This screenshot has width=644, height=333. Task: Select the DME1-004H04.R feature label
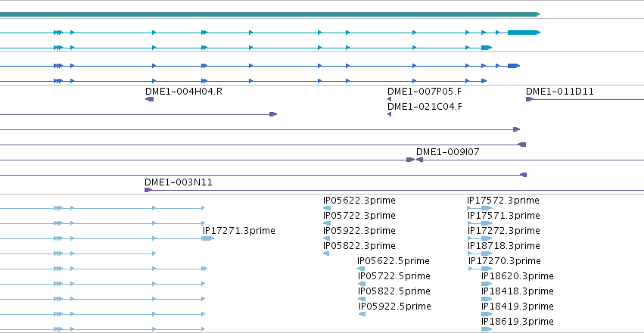tap(184, 91)
